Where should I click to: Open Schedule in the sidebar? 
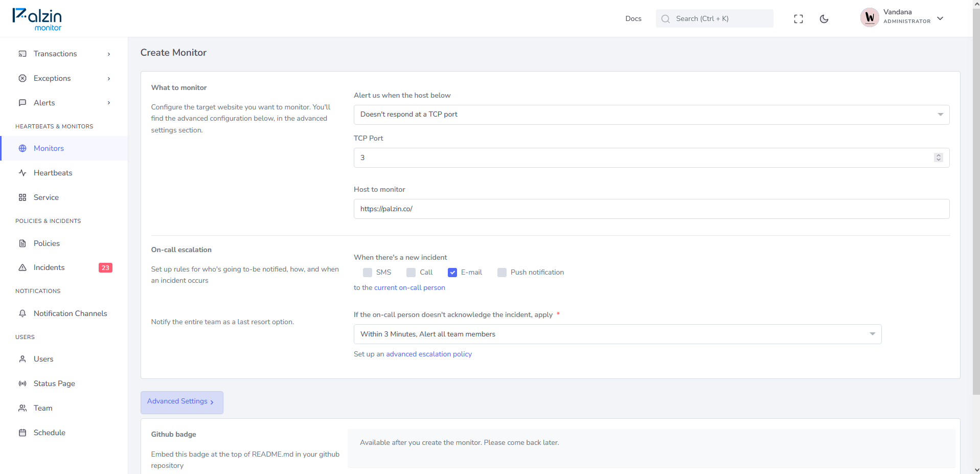[64, 433]
